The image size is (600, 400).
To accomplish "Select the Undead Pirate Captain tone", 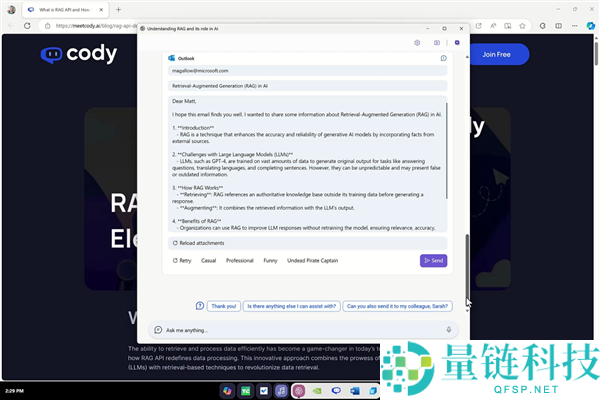I will point(313,261).
